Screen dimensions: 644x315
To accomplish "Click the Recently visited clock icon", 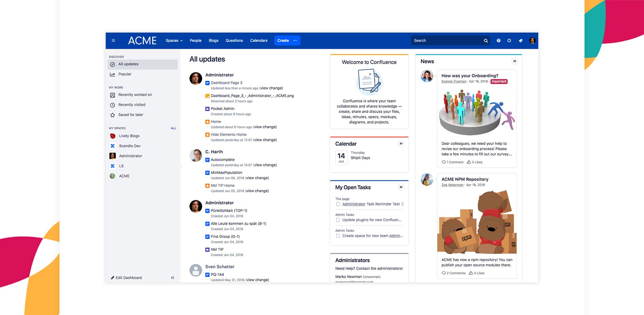I will click(x=112, y=105).
